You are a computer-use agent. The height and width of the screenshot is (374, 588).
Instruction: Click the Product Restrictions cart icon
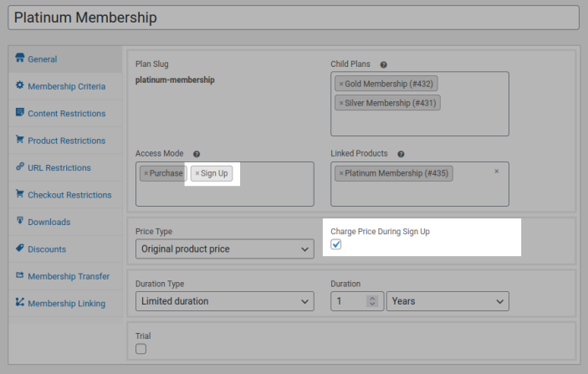pos(19,140)
